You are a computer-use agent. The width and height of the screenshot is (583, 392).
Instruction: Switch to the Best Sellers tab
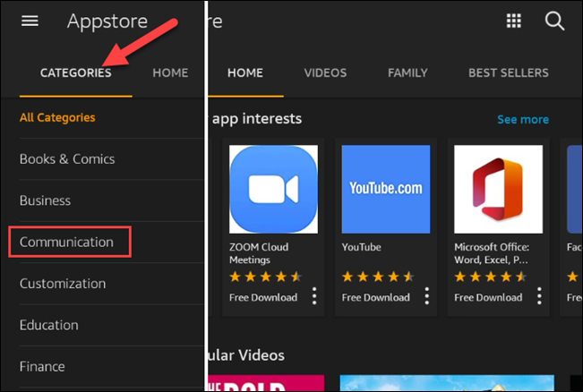click(x=508, y=72)
